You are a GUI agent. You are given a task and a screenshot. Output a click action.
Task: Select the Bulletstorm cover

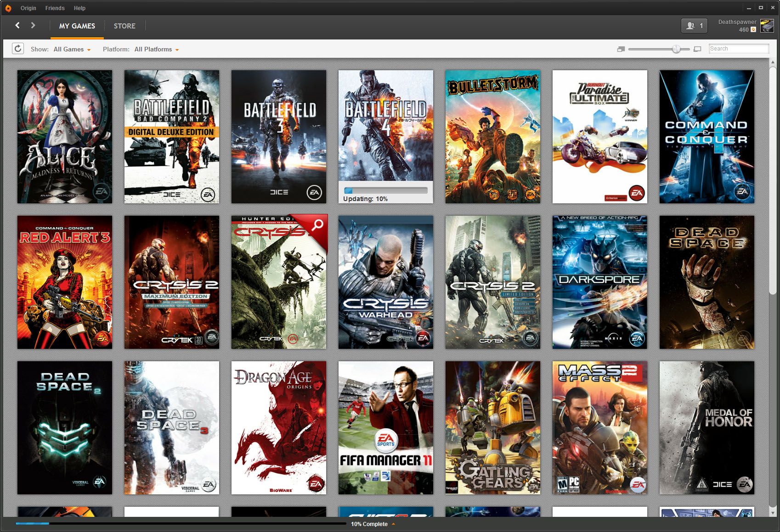click(493, 137)
